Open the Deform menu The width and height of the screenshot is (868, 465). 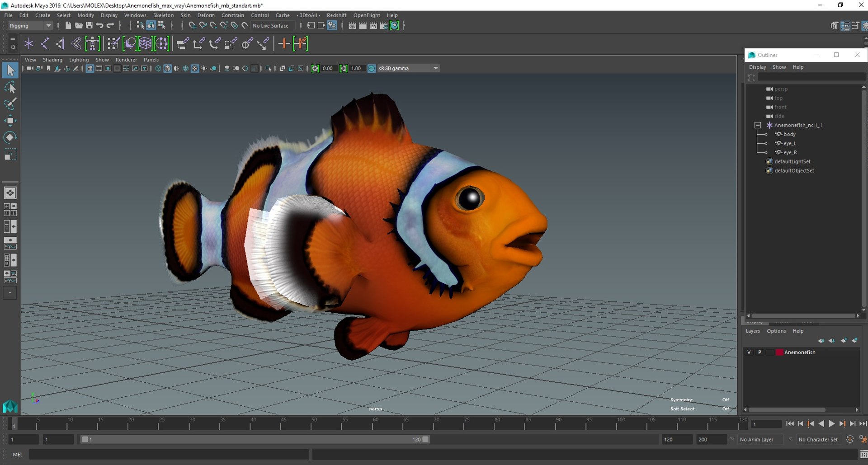pyautogui.click(x=206, y=15)
